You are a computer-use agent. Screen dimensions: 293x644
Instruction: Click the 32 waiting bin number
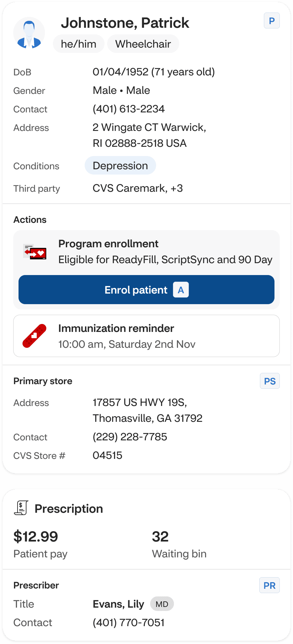click(x=160, y=536)
